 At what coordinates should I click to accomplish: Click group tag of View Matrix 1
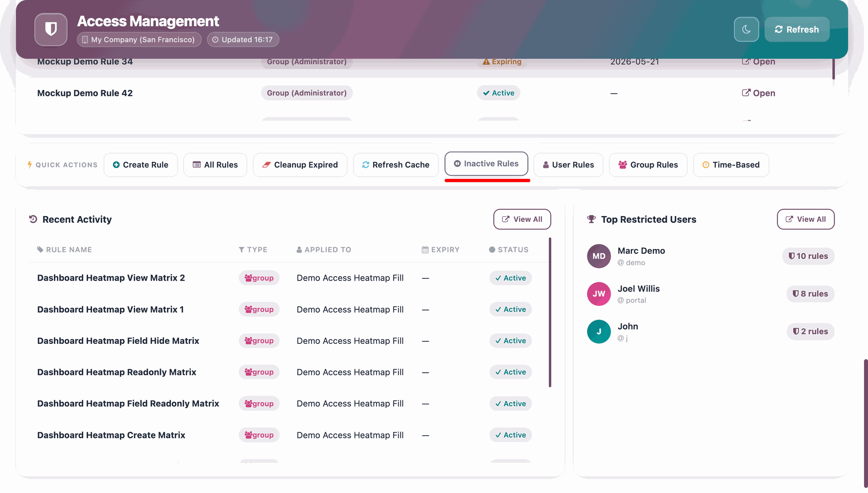259,310
